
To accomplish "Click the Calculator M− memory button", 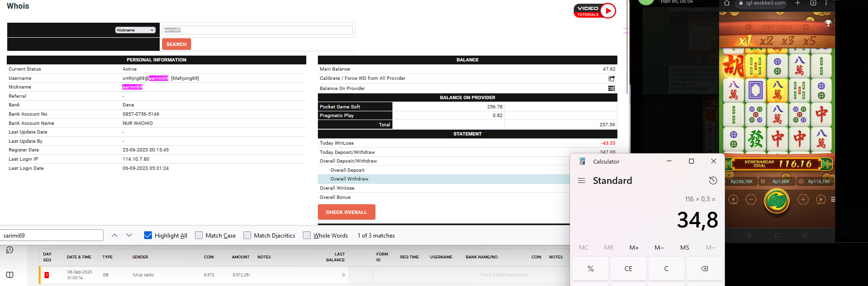I will [659, 247].
